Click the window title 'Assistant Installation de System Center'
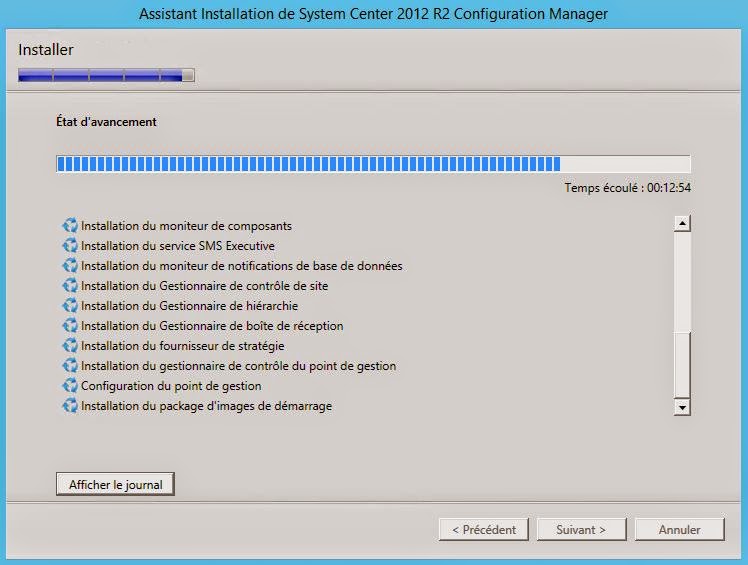 coord(374,14)
